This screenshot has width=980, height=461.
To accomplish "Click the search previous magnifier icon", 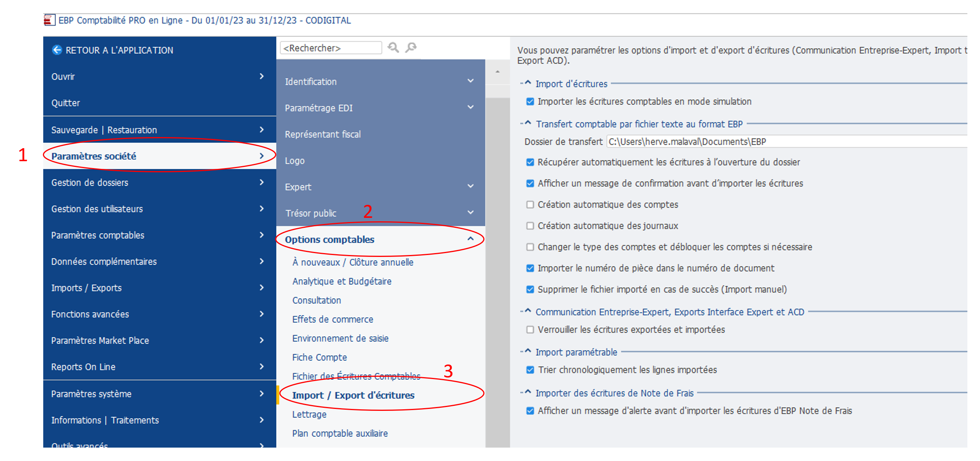I will tap(393, 48).
